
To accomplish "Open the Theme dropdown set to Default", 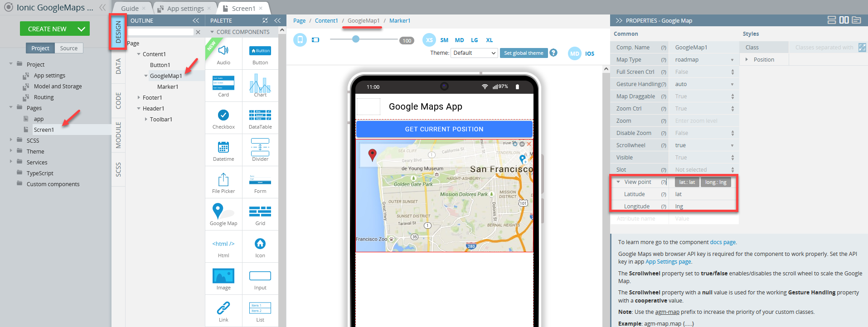I will click(474, 53).
